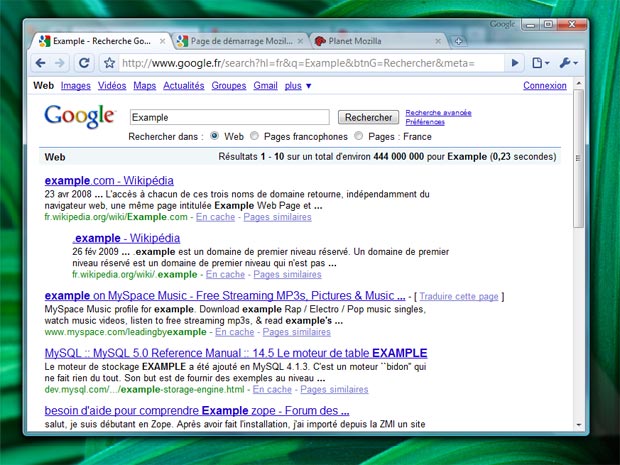Click Traduire cette page link

pyautogui.click(x=459, y=297)
